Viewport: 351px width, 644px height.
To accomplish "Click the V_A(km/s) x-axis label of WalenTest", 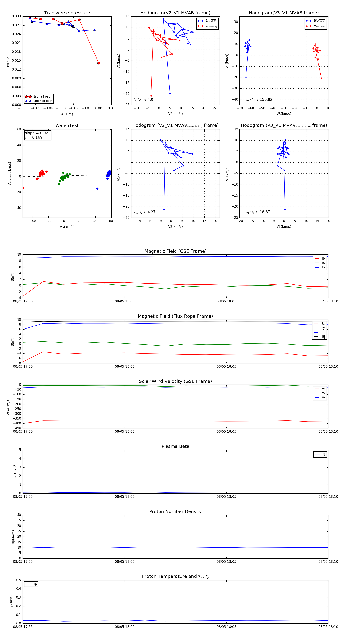I will click(x=67, y=227).
